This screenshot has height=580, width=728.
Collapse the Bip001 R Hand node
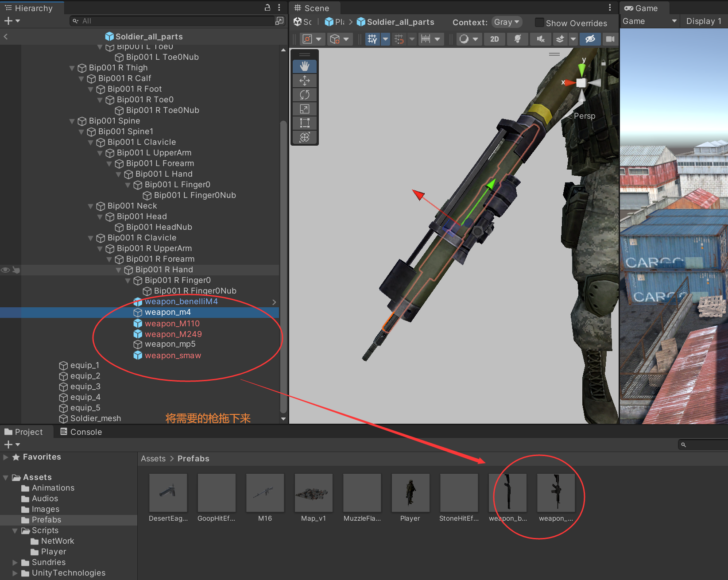pyautogui.click(x=119, y=270)
